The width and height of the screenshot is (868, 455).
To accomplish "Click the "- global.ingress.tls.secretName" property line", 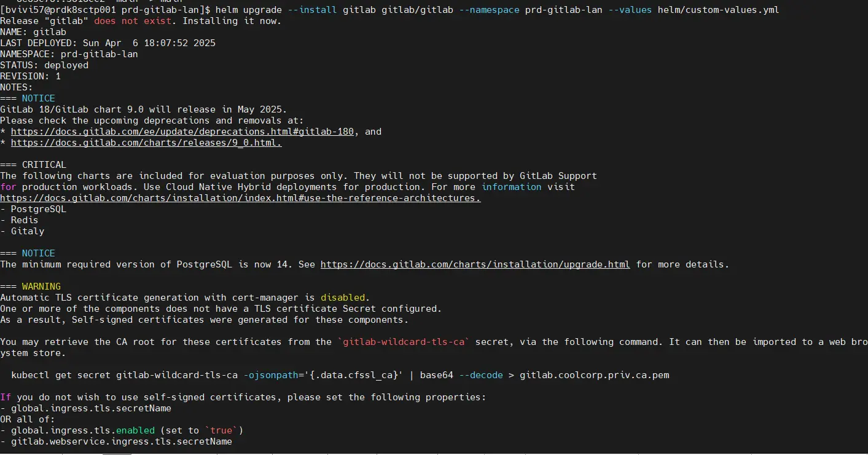I will point(85,408).
